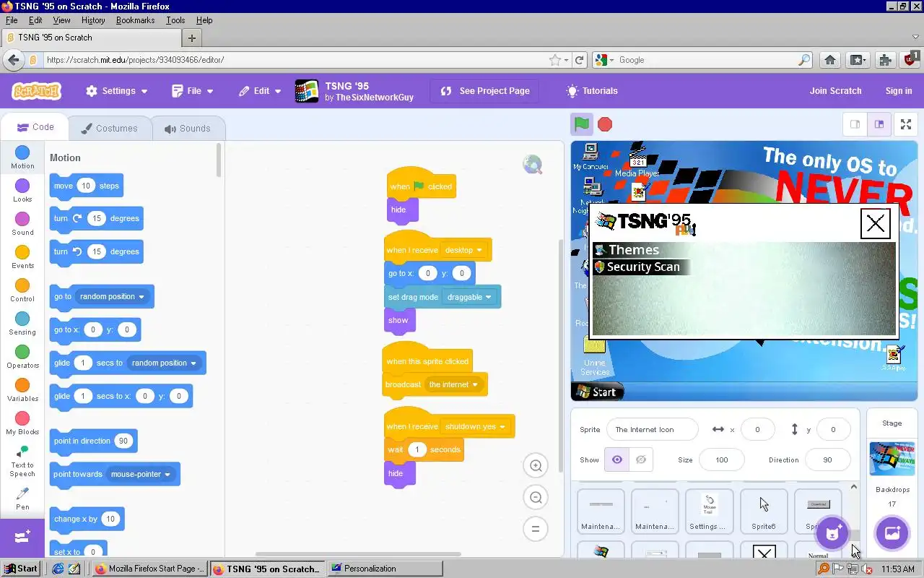
Task: Enter full screen stage mode
Action: pos(905,124)
